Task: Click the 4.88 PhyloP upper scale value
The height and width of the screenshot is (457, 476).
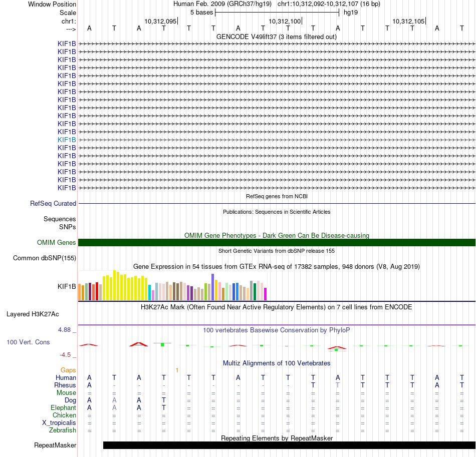Action: tap(64, 330)
